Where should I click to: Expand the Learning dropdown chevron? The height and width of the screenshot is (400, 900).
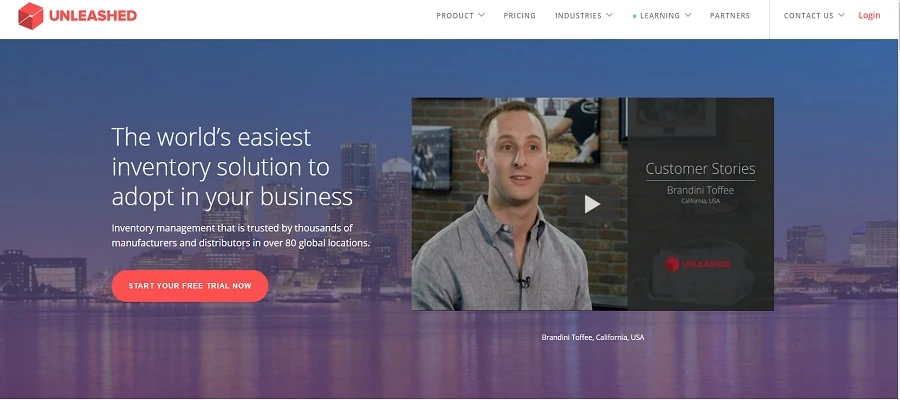coord(688,15)
